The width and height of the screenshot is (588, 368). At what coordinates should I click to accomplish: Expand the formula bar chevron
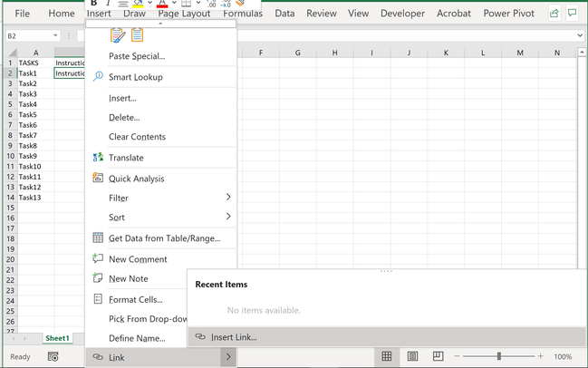[x=580, y=35]
